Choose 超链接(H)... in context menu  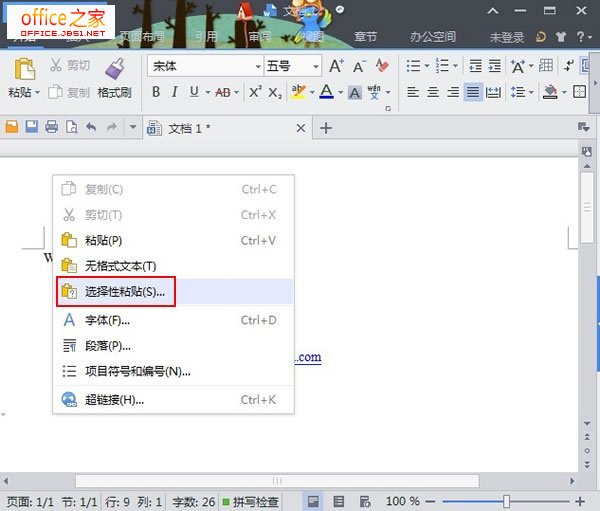[x=174, y=400]
